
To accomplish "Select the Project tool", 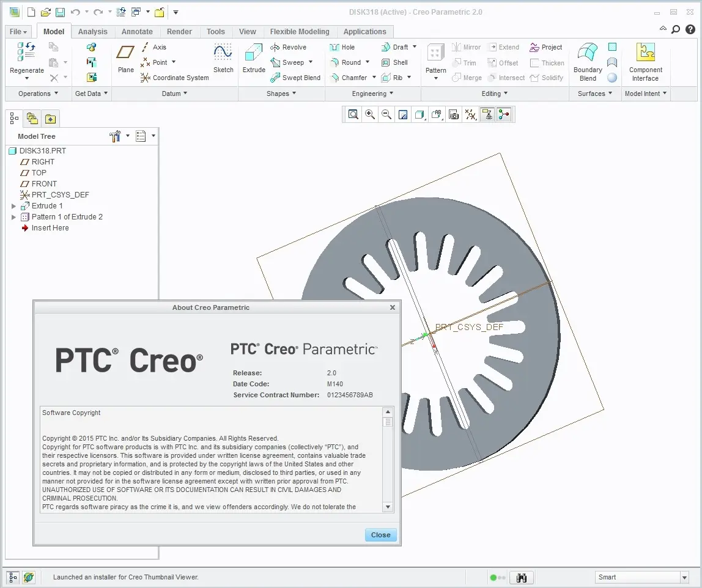I will pyautogui.click(x=545, y=47).
